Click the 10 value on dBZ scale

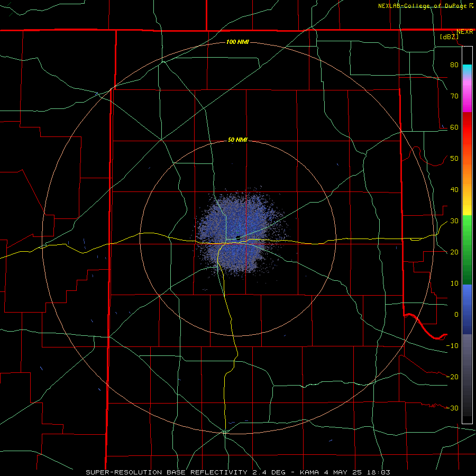click(x=454, y=283)
